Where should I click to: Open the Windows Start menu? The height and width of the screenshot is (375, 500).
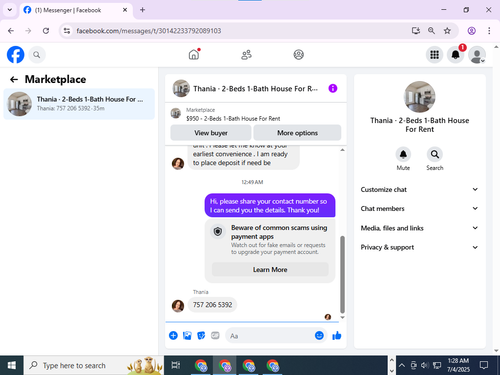click(12, 365)
